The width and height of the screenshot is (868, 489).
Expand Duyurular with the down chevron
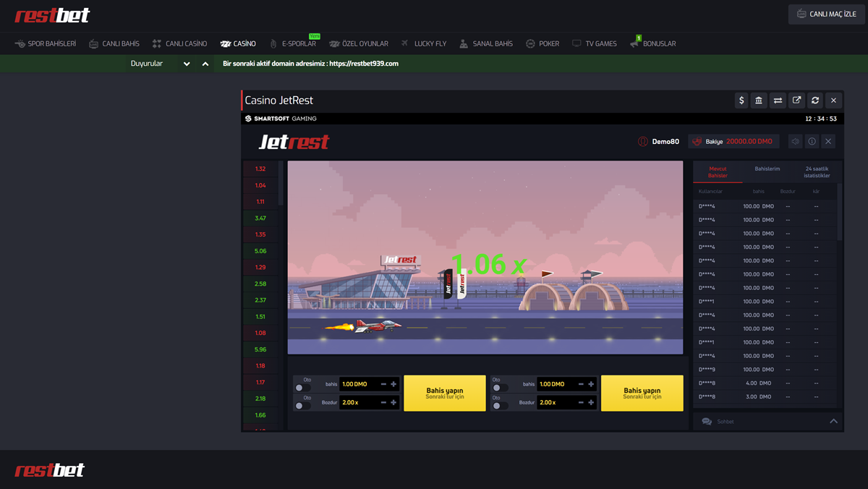[x=187, y=64]
